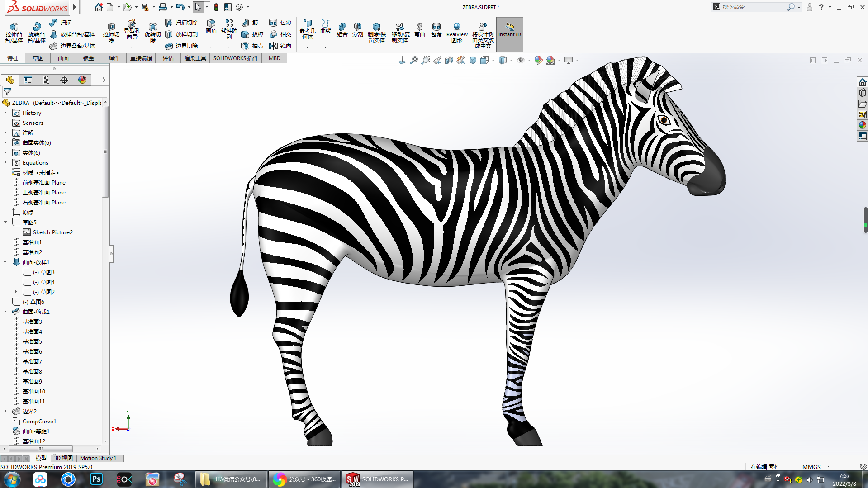Select the Revolved Cut (旋转切除) tool

tap(153, 32)
